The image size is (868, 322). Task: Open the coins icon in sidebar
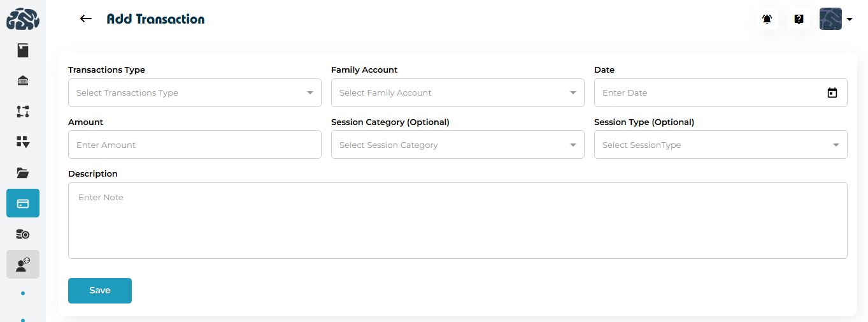coord(23,234)
